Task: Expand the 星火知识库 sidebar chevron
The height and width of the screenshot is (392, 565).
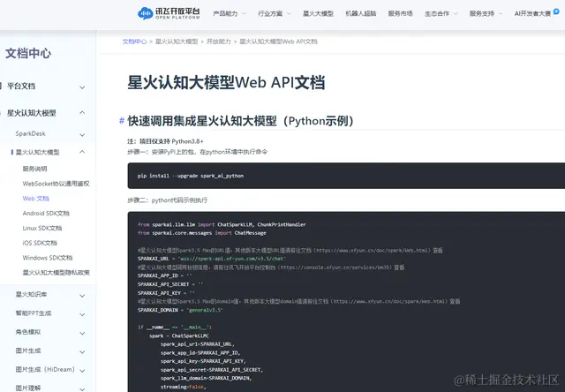Action: coord(82,296)
